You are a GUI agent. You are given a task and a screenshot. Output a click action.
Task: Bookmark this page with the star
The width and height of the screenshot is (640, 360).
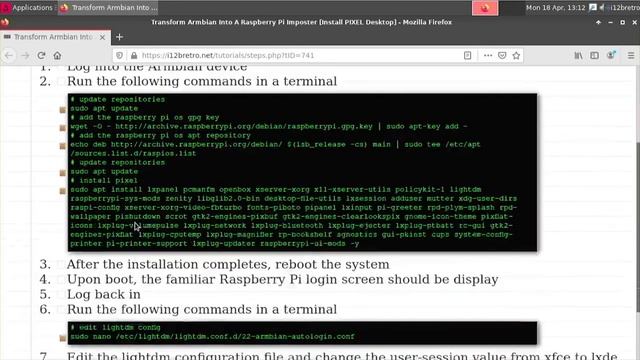tap(516, 56)
